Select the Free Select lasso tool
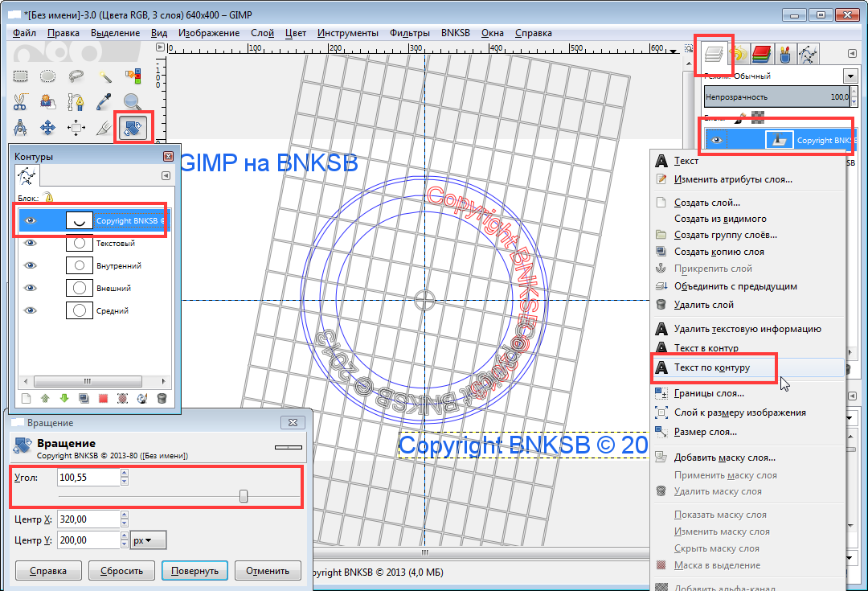Screen dimensions: 868x591 click(x=76, y=76)
